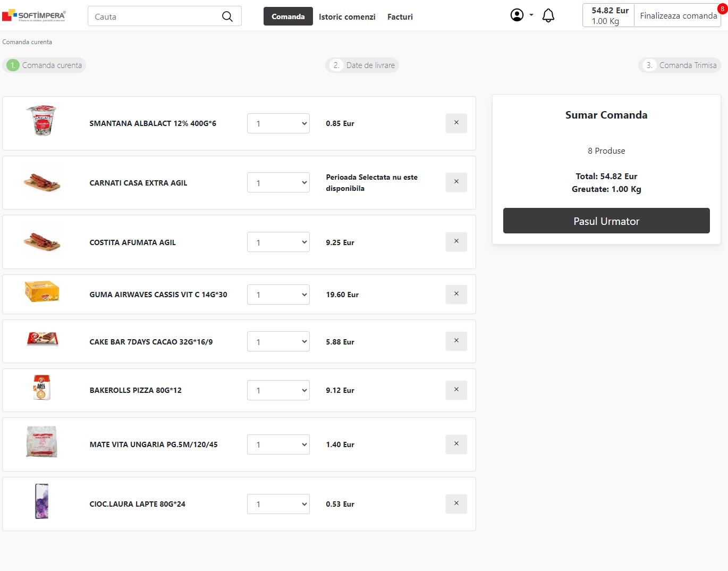Select step 3 Comanda Trimisa

(680, 65)
